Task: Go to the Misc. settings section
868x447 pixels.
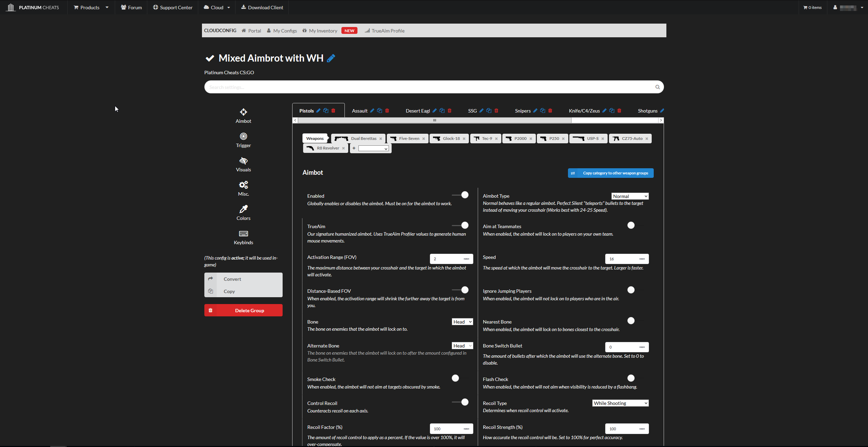Action: point(243,188)
